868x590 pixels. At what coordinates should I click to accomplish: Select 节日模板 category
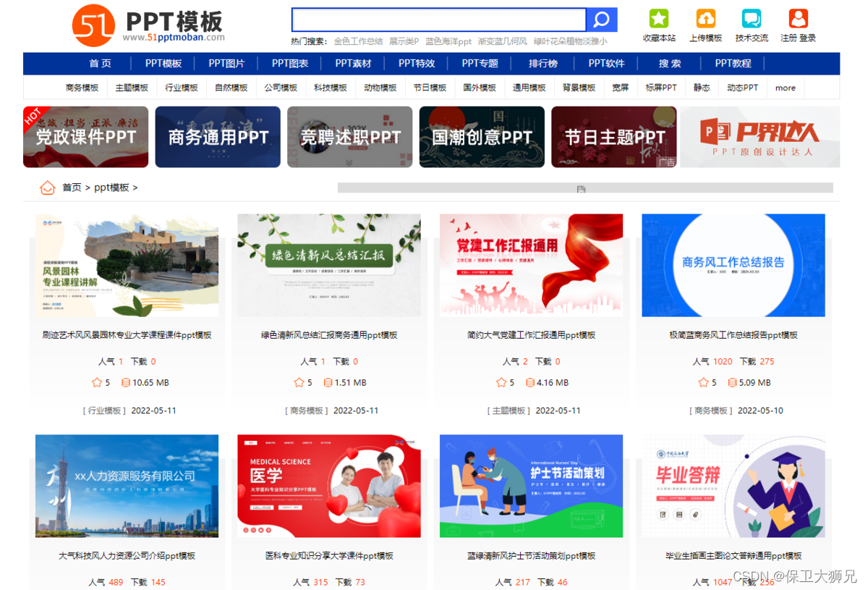(430, 88)
